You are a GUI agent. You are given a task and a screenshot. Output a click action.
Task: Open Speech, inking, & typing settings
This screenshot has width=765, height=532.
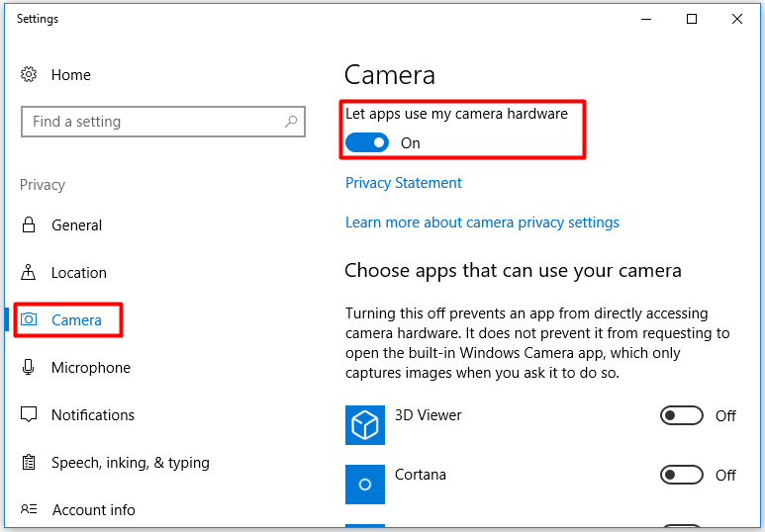coord(131,463)
